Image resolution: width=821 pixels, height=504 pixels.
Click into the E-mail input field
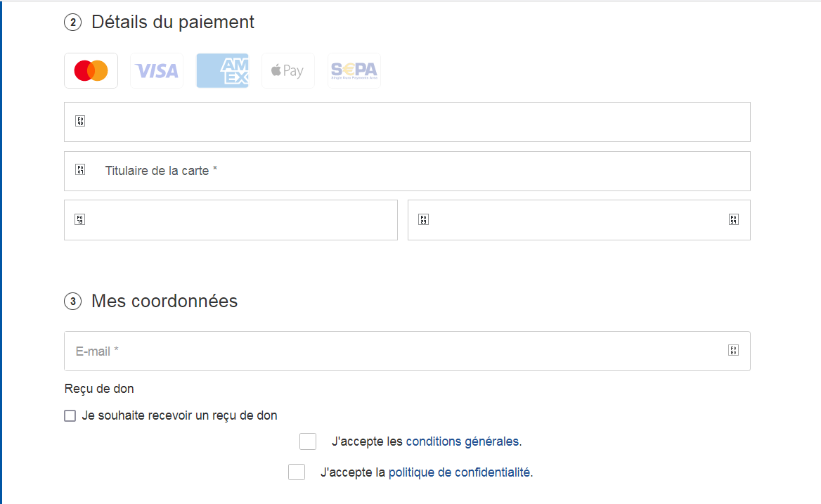coord(394,351)
